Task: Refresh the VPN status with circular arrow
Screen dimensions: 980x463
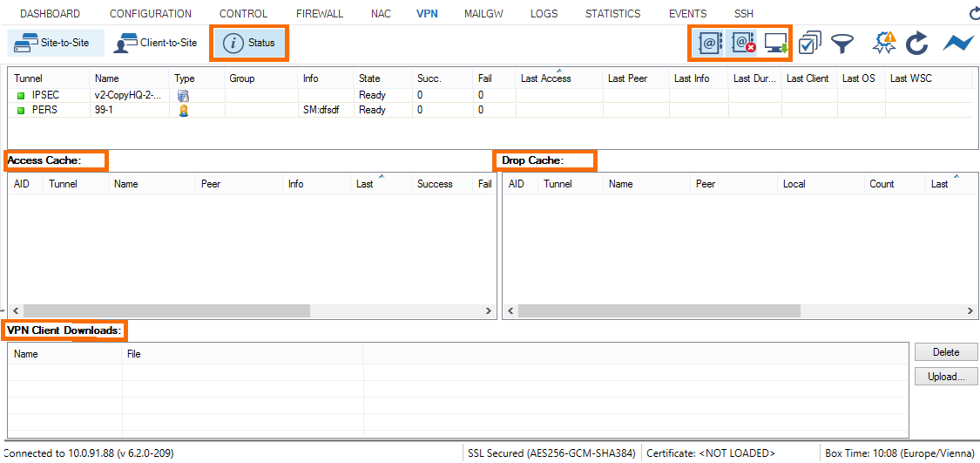Action: point(917,44)
